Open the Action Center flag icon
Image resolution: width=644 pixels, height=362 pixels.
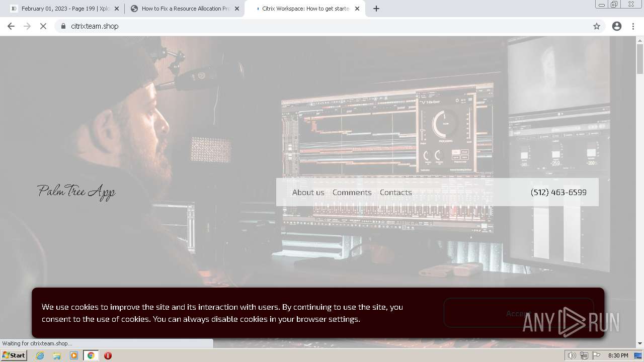click(x=596, y=355)
